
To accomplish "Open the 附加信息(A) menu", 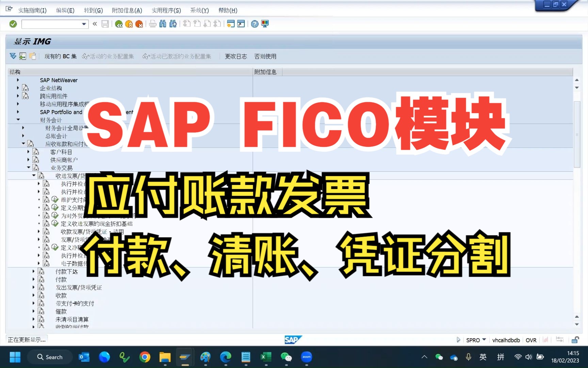I will pos(127,10).
